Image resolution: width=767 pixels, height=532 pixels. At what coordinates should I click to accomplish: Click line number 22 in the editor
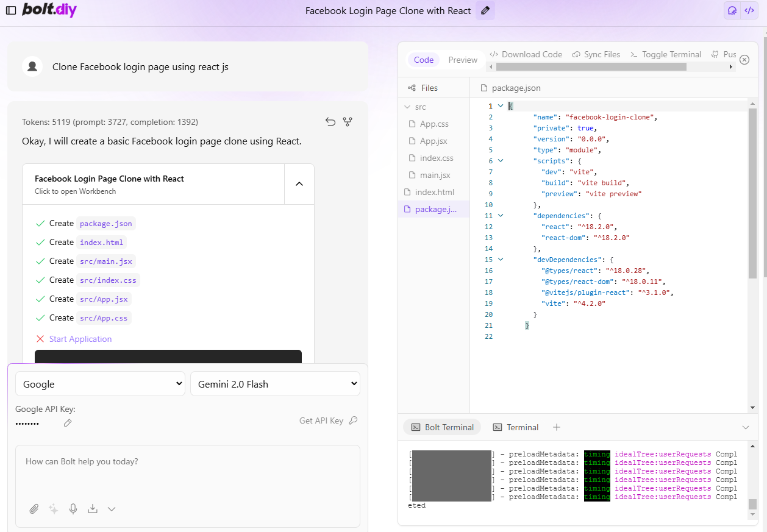[x=488, y=336]
